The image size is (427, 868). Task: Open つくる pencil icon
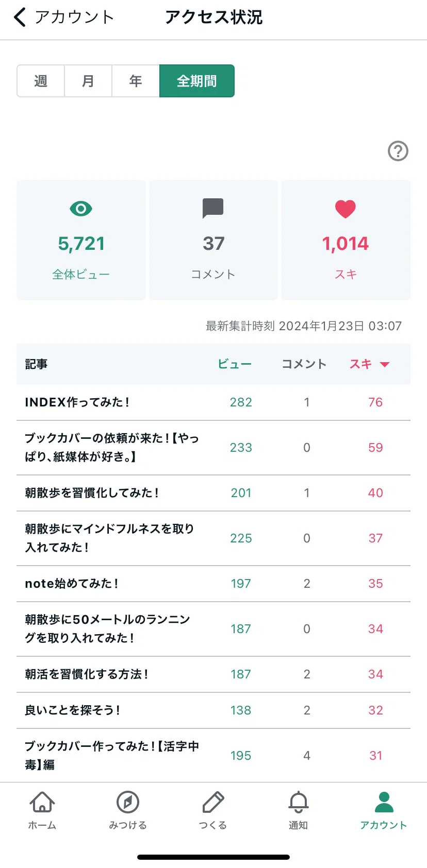[x=213, y=802]
